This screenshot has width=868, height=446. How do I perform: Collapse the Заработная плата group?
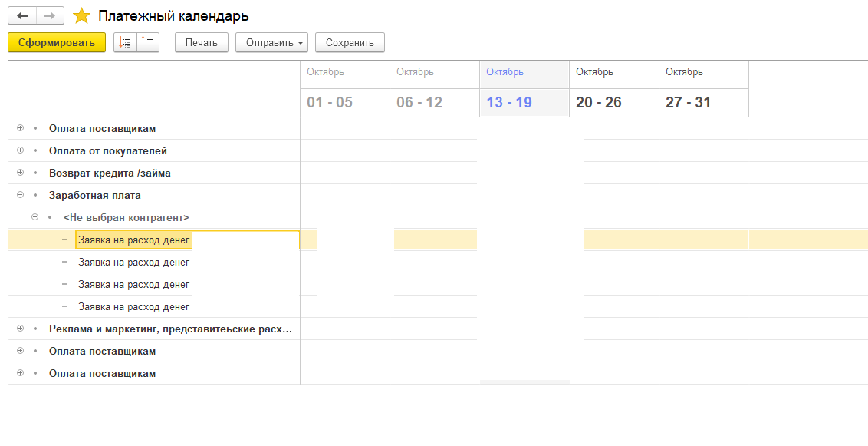coord(21,195)
